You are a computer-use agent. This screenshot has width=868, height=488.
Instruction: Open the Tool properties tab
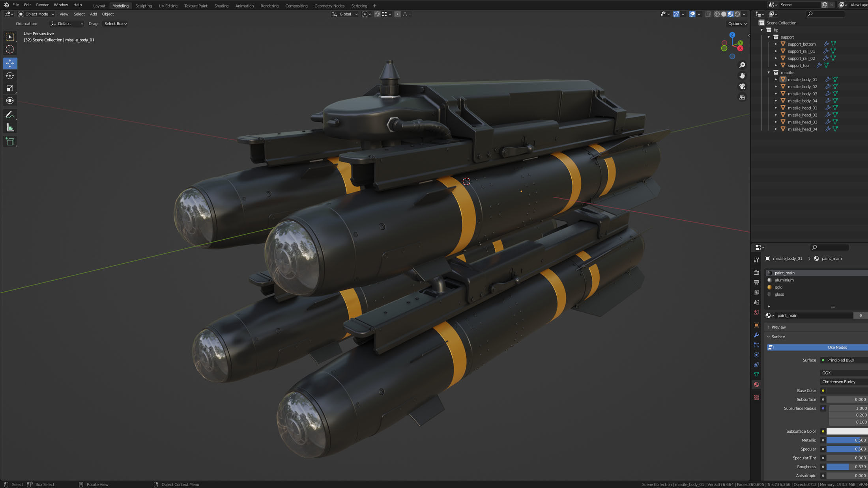coord(756,260)
